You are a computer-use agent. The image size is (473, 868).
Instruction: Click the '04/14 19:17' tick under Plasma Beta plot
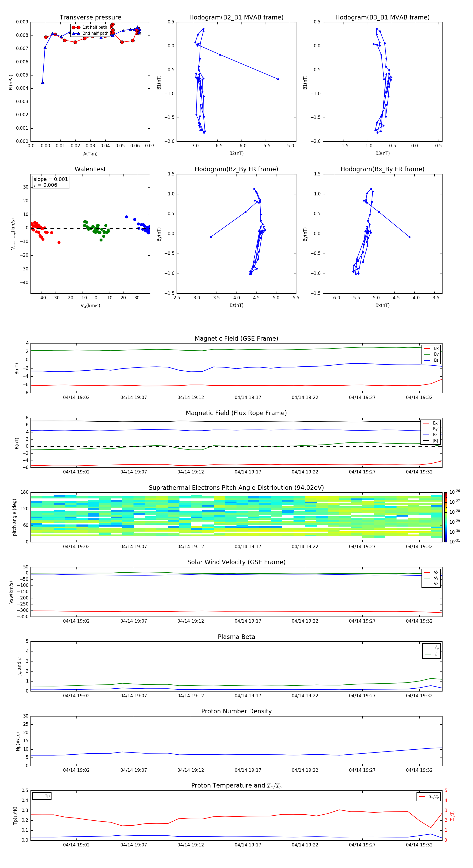[248, 695]
